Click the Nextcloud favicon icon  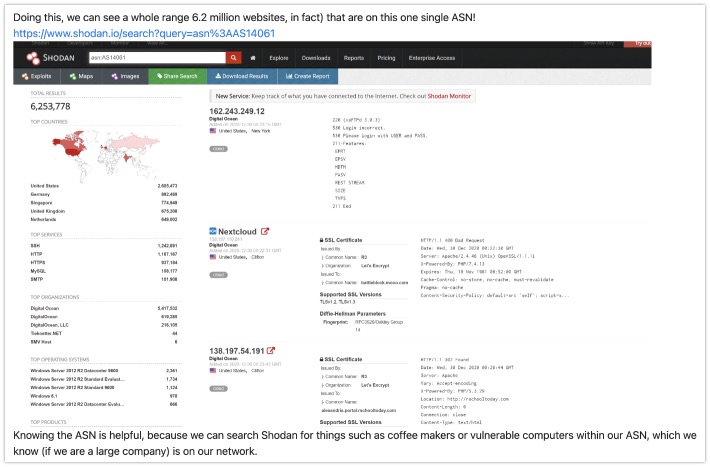click(213, 231)
